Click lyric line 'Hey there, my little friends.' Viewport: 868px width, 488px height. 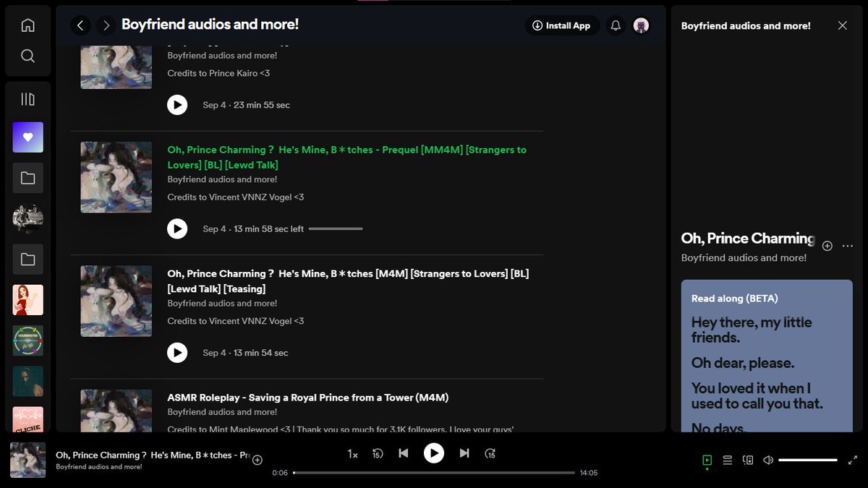(x=752, y=330)
